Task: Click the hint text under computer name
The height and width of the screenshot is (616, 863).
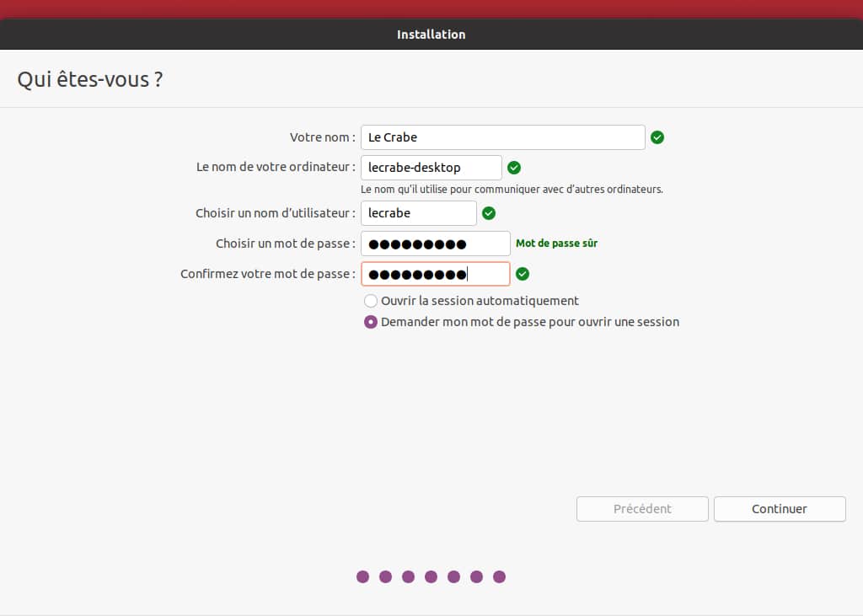Action: tap(512, 190)
